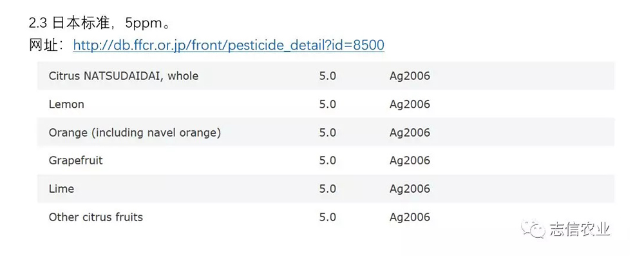Click the 5.0 value for Other citrus fruits
Screen dimensions: 644x263
point(328,217)
